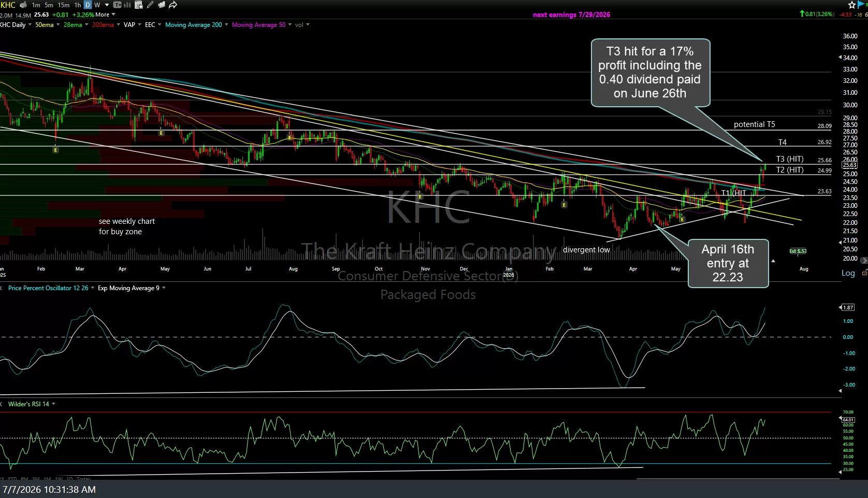Click the triangle marker near 21.00 price
This screenshot has width=868, height=498.
pyautogui.click(x=840, y=241)
